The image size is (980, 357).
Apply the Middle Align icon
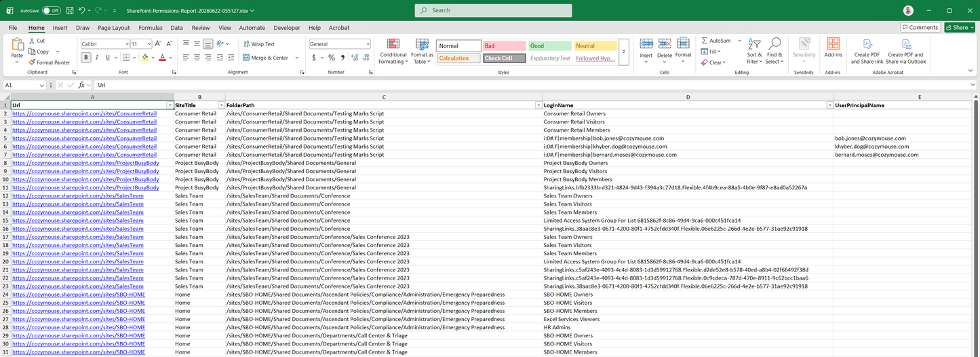pos(197,43)
